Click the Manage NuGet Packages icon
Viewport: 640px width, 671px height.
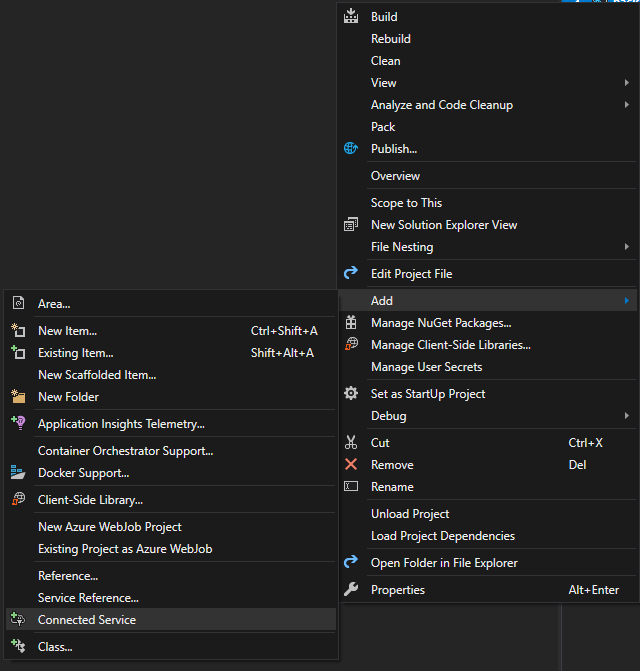point(351,323)
